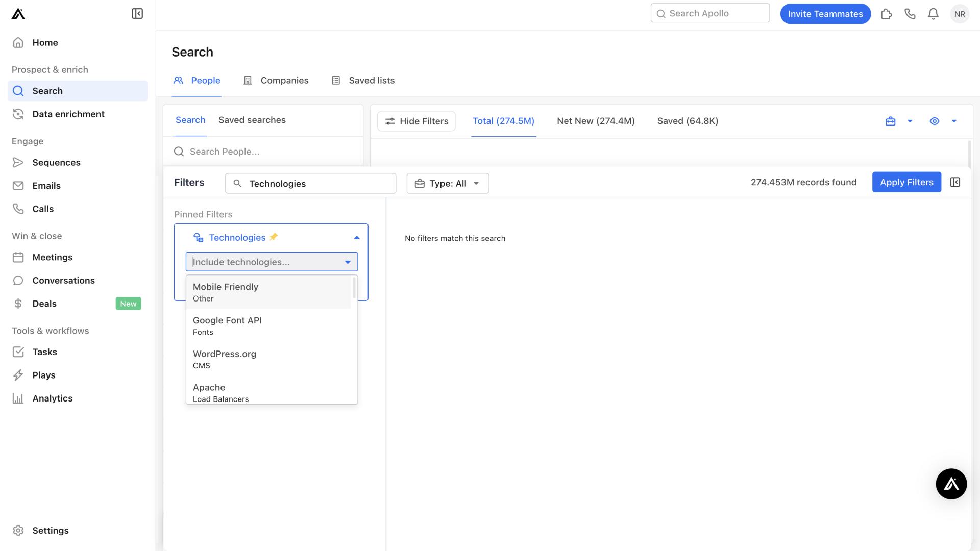The image size is (980, 551).
Task: Open the NR user avatar menu
Action: click(x=960, y=14)
